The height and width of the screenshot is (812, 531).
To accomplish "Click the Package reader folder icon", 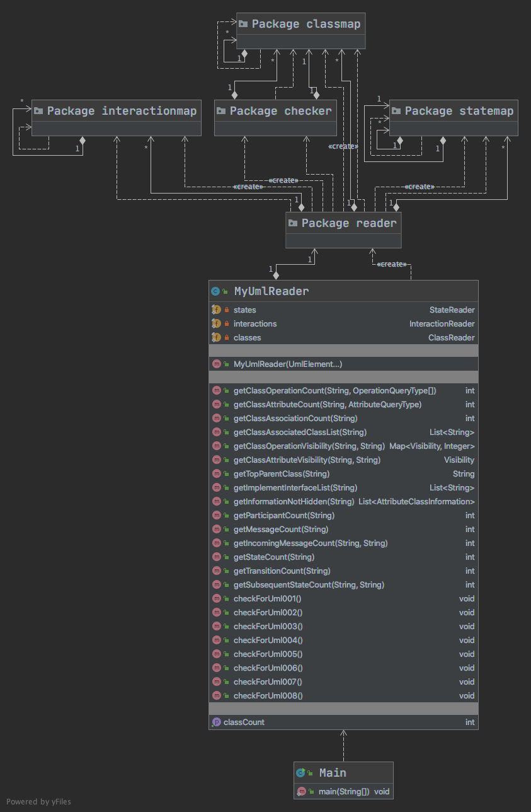I will point(293,223).
